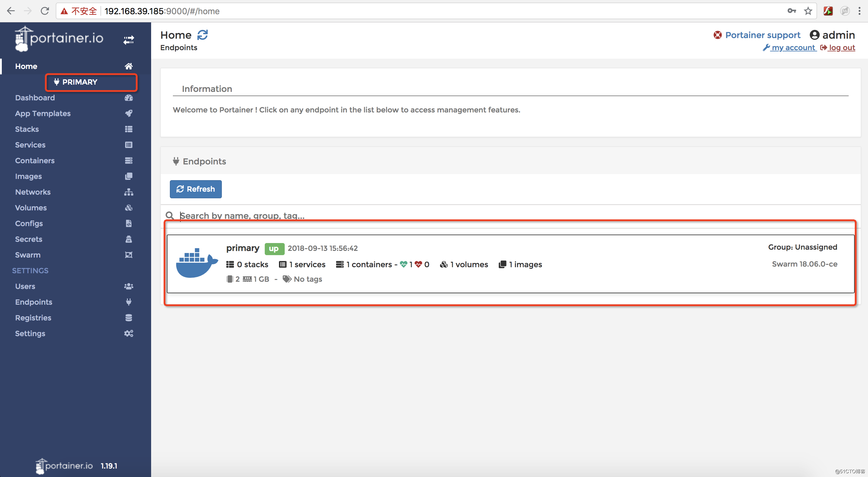Click the Settings cogs icon
868x477 pixels.
coord(128,333)
